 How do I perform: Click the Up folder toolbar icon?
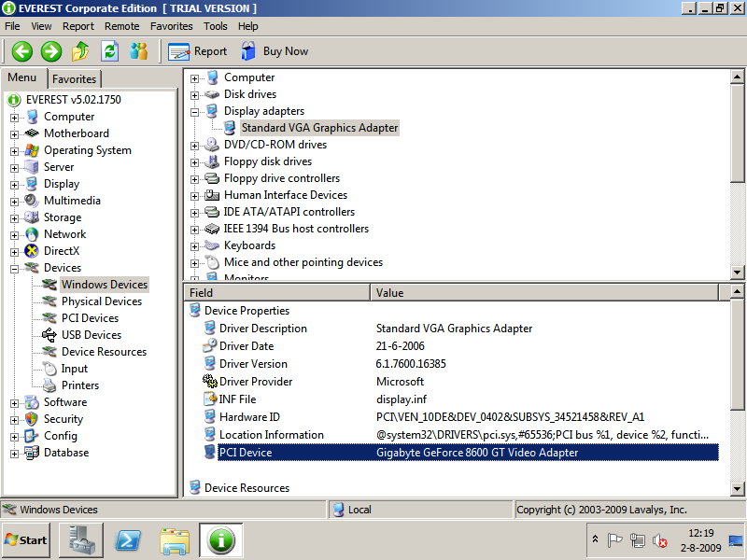[80, 51]
